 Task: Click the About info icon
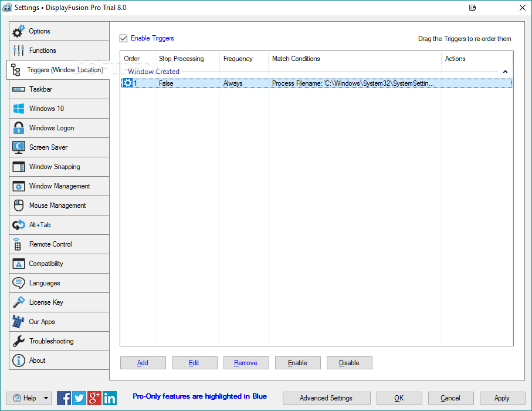pos(19,361)
